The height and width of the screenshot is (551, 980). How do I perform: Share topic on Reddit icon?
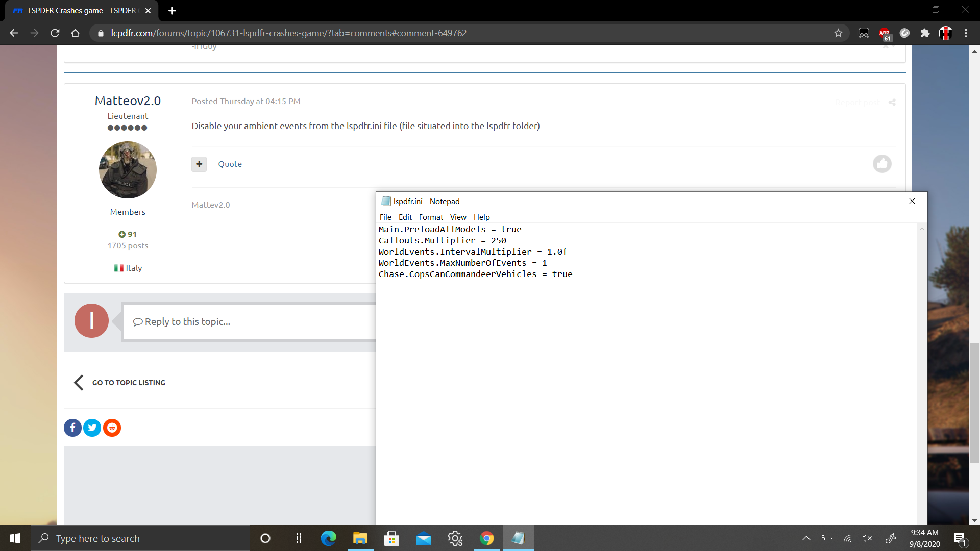(112, 428)
